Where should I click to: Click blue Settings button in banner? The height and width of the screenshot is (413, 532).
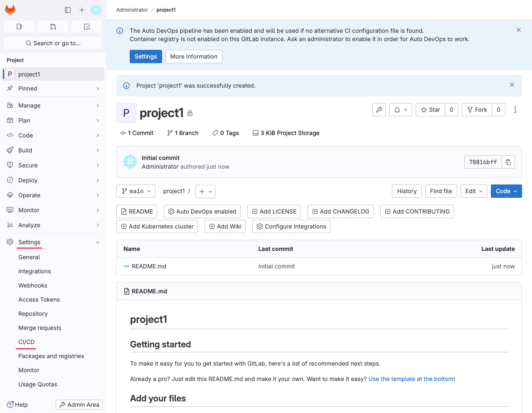[146, 57]
